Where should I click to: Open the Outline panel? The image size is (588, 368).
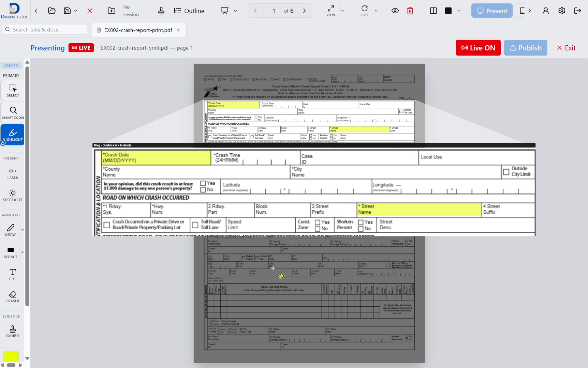189,11
